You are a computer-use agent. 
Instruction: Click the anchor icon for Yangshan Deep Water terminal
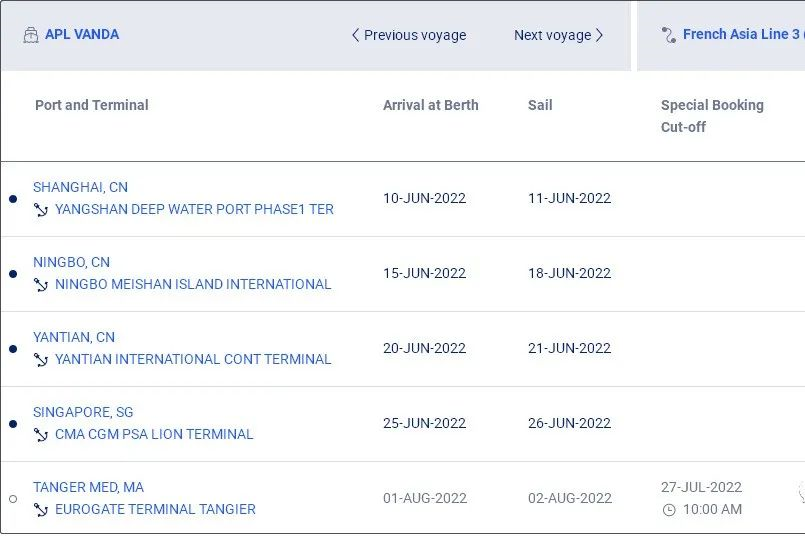point(41,209)
